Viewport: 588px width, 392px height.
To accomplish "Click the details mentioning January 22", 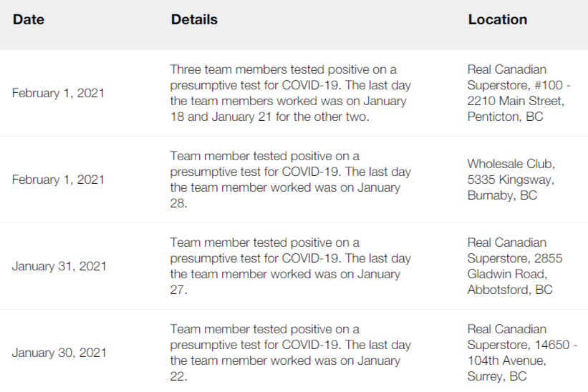I will click(x=291, y=353).
